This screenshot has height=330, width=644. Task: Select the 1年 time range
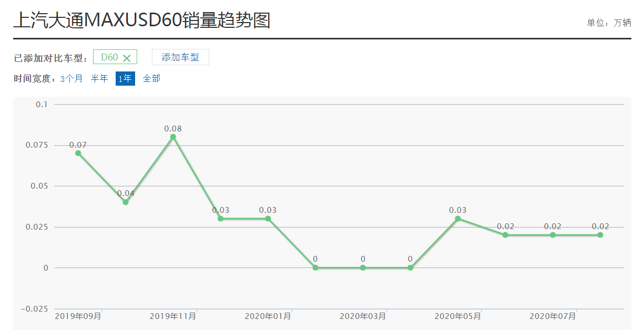(125, 79)
